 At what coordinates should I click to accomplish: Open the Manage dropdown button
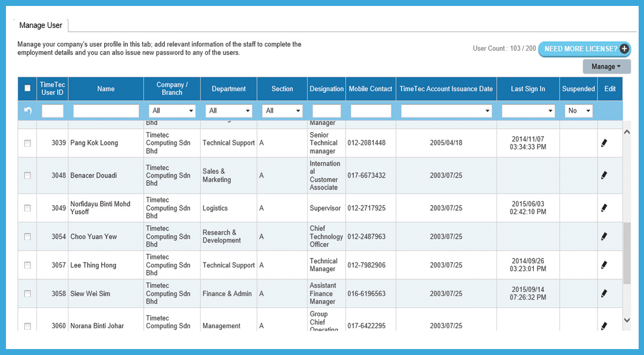pos(607,67)
